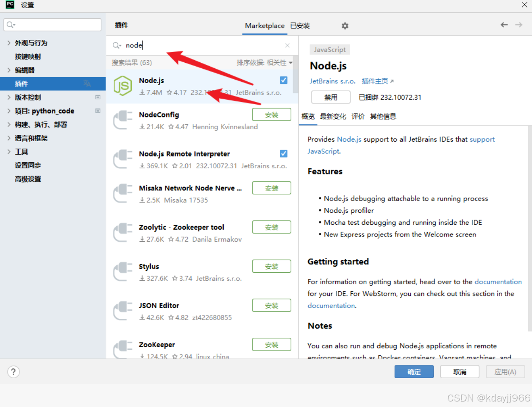Click search magnifier in settings sidebar
Screen dimensions: 532x407
pos(11,25)
